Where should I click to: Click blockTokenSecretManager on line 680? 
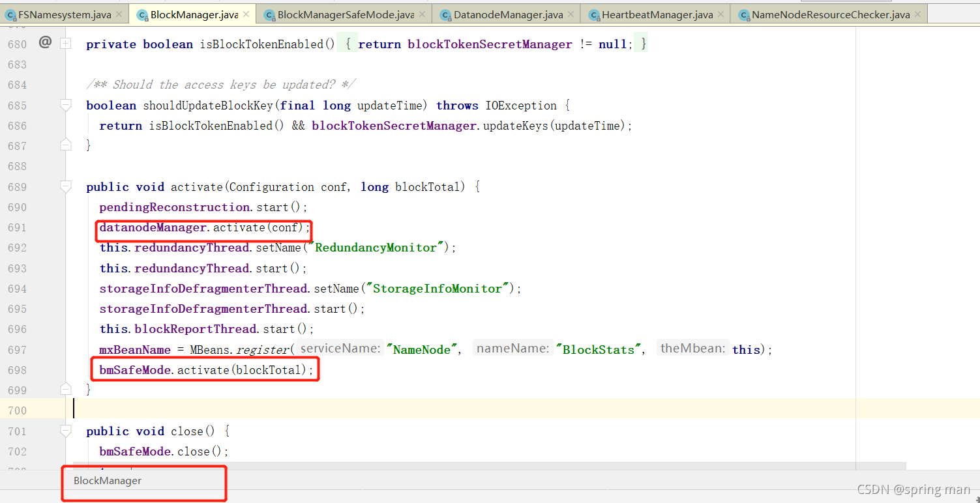[x=490, y=44]
